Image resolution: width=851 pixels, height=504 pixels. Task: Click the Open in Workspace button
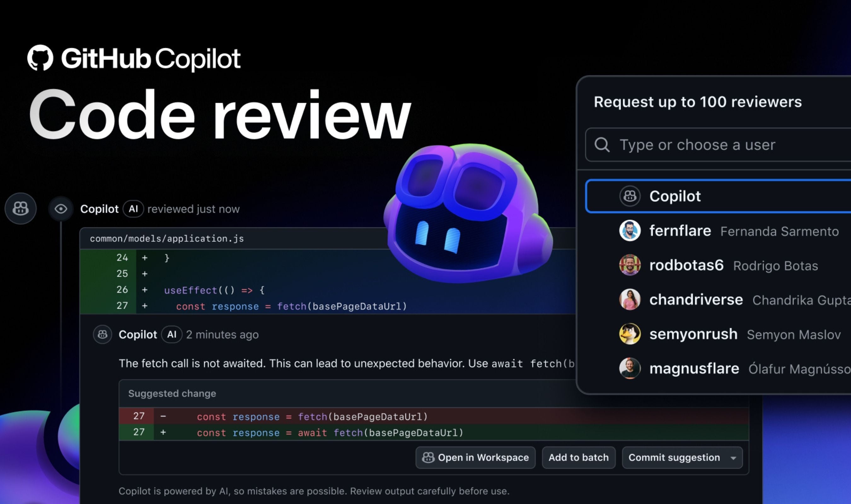tap(475, 457)
